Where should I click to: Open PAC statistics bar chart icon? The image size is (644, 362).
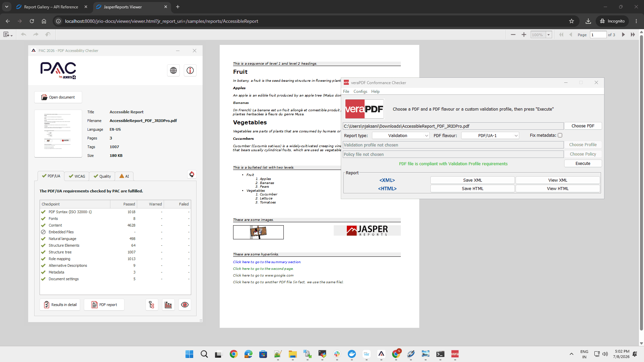pyautogui.click(x=168, y=305)
